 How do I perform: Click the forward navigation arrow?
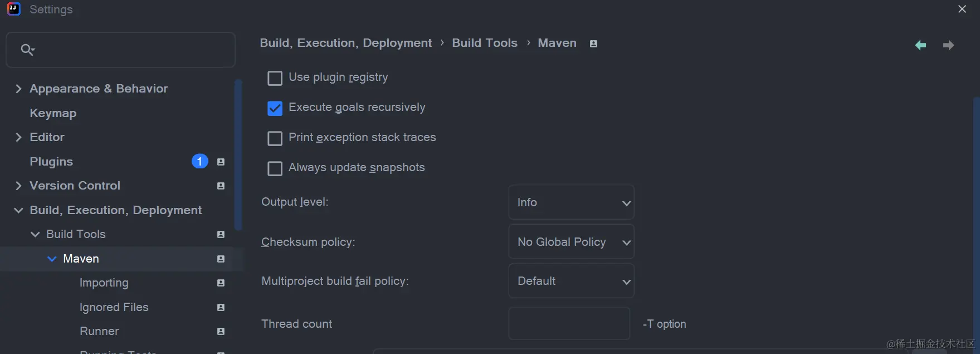pyautogui.click(x=948, y=45)
